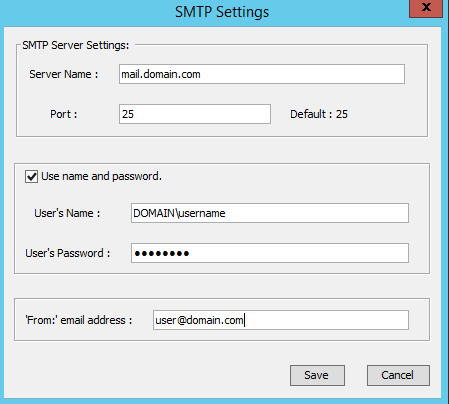
Task: Click the 'Server Name :' label
Action: point(64,74)
